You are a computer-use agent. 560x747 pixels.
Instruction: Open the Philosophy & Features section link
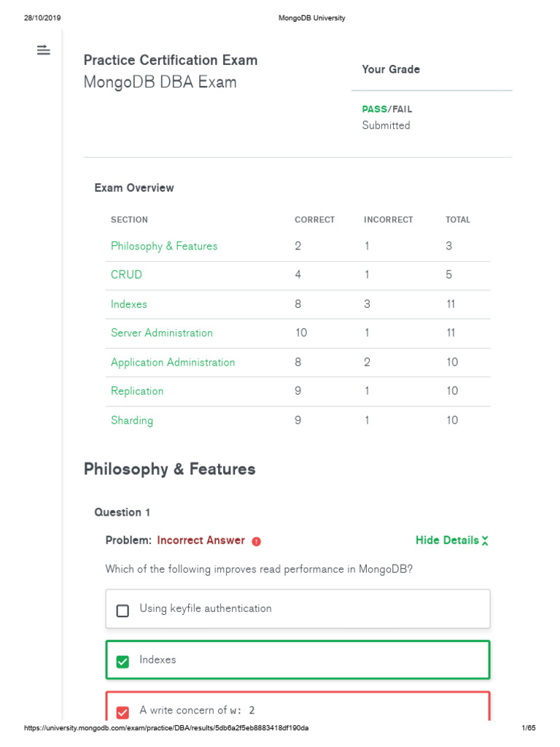(164, 246)
